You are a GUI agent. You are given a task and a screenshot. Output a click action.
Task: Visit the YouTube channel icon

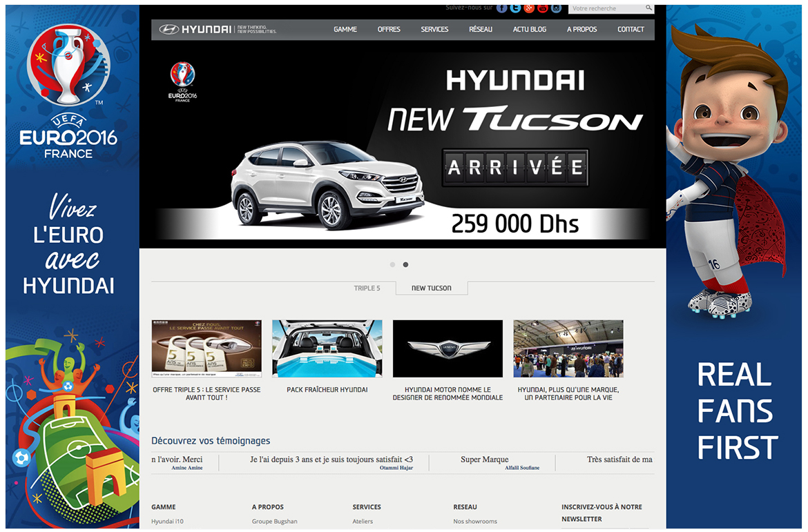pos(542,8)
